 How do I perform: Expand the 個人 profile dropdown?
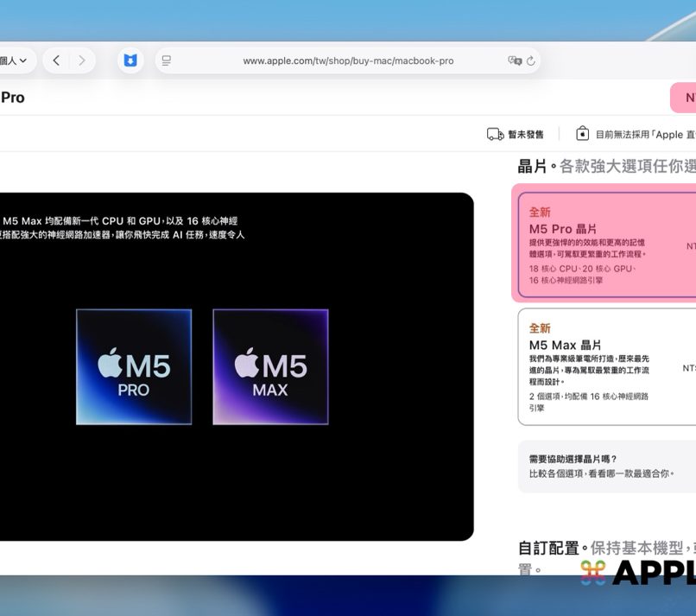point(14,60)
